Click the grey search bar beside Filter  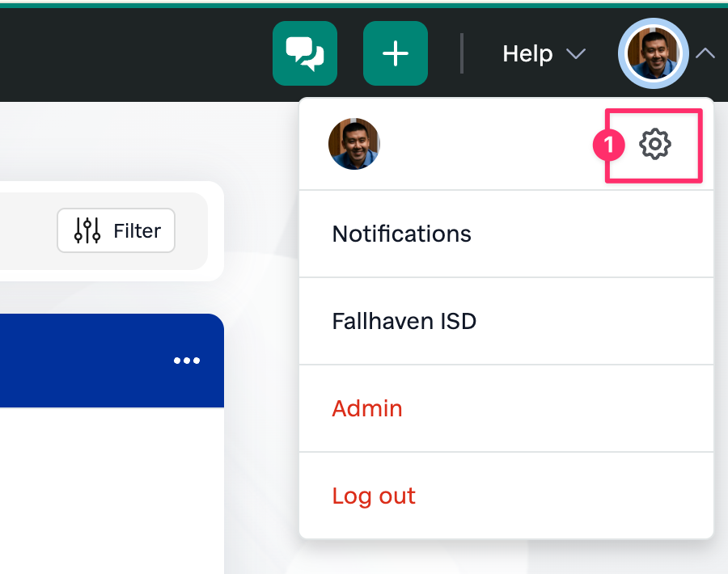point(24,231)
